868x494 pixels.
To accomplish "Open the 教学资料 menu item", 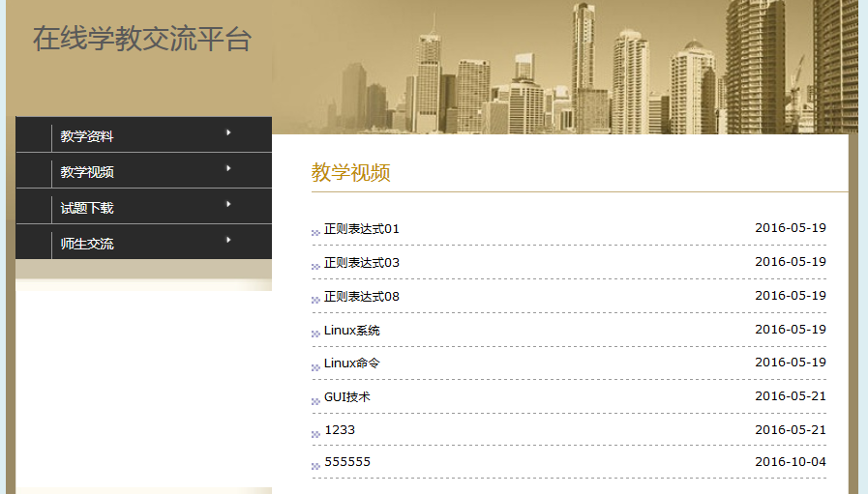I will click(144, 134).
